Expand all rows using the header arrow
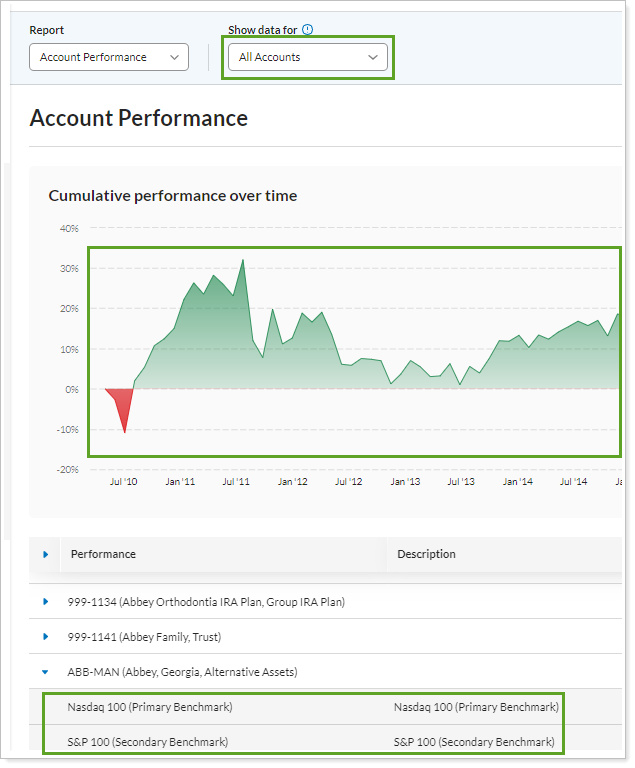Viewport: 635px width, 768px height. [x=45, y=554]
